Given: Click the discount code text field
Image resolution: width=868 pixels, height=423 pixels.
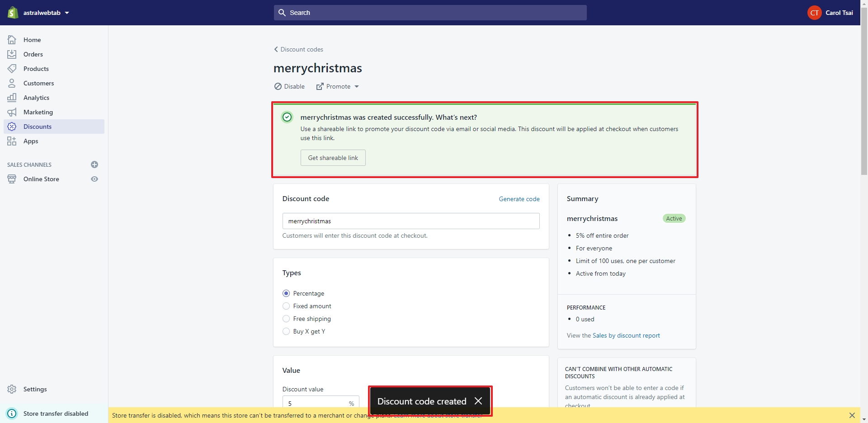Looking at the screenshot, I should (410, 221).
